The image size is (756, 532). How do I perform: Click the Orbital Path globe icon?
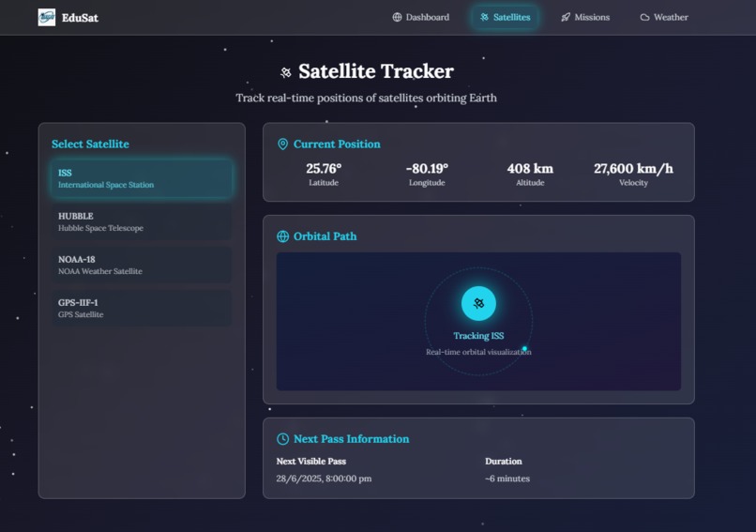pos(283,236)
